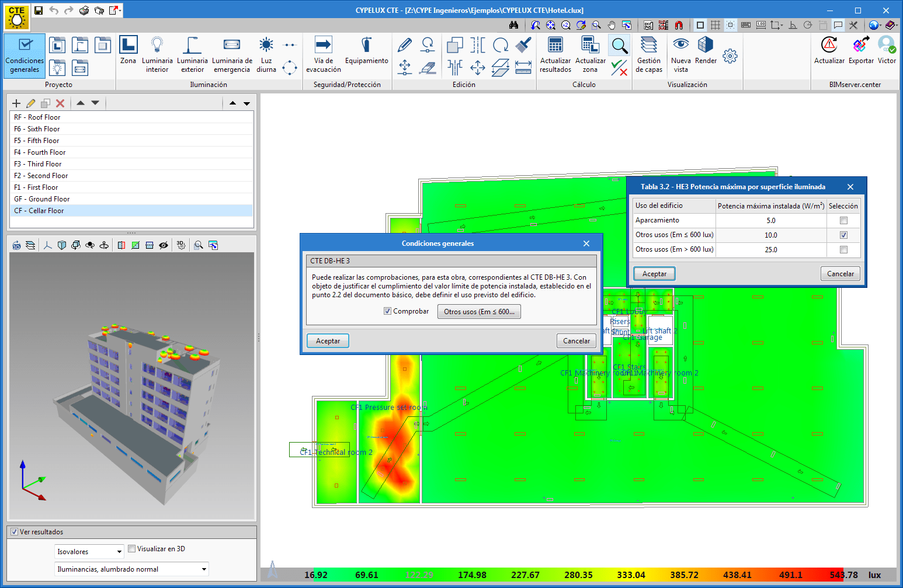Select the pencil edit tool in Edición
Screen dimensions: 903x588
(405, 45)
